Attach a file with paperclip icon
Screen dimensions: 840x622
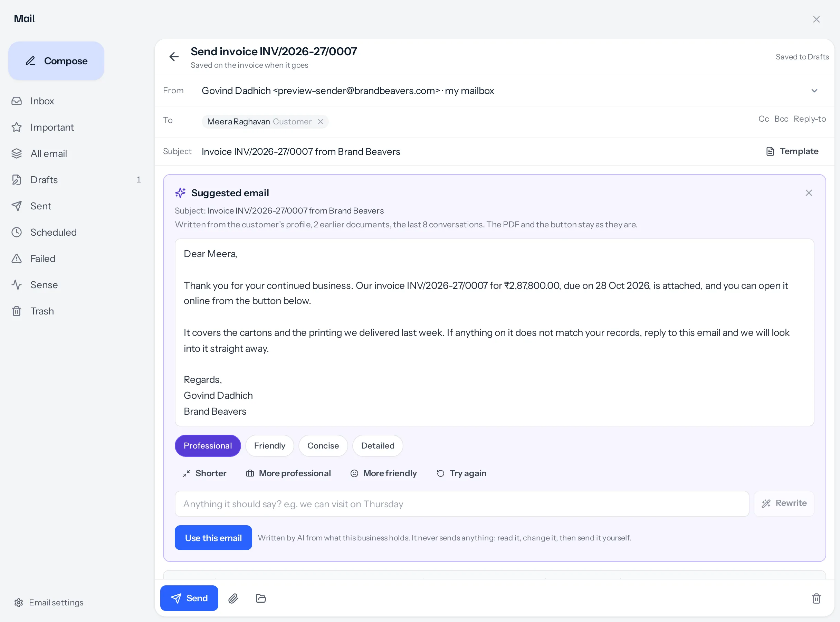pos(233,599)
